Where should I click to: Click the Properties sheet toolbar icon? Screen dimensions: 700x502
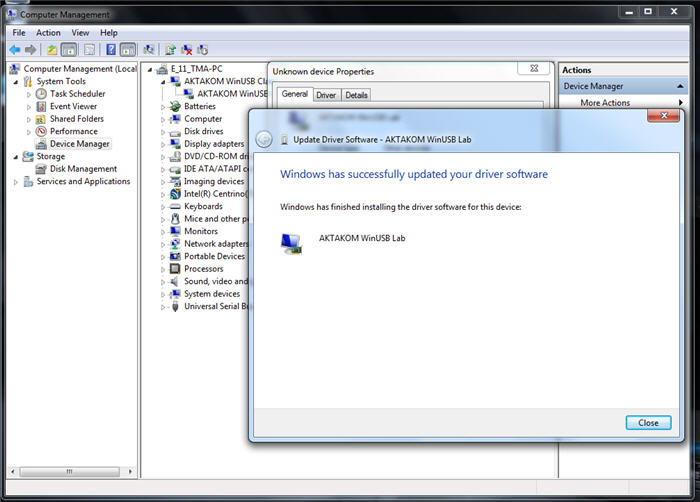coord(89,50)
